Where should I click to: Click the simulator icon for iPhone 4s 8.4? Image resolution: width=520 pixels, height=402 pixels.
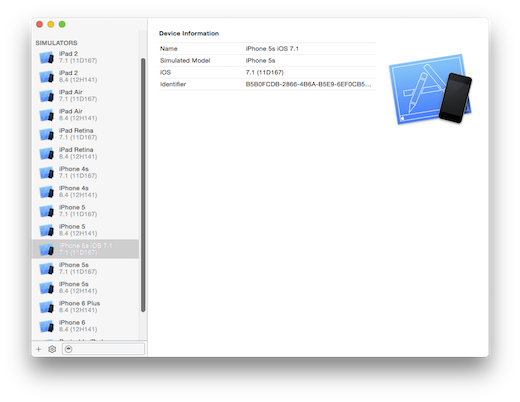[x=47, y=192]
